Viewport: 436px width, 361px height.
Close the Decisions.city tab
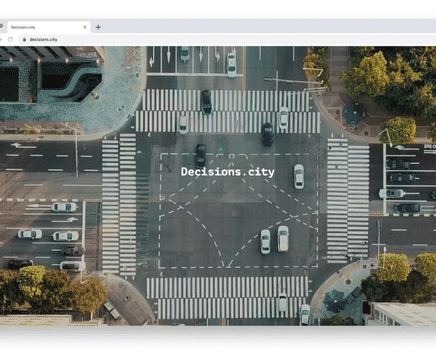85,27
